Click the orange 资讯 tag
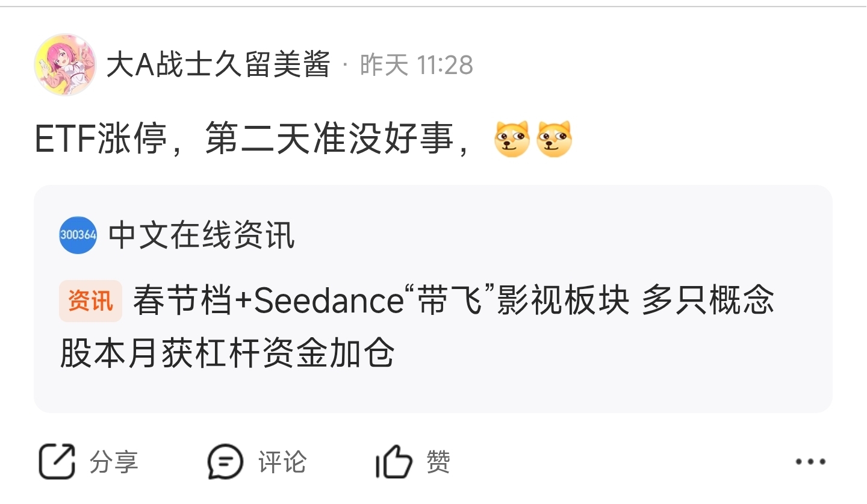 click(90, 301)
